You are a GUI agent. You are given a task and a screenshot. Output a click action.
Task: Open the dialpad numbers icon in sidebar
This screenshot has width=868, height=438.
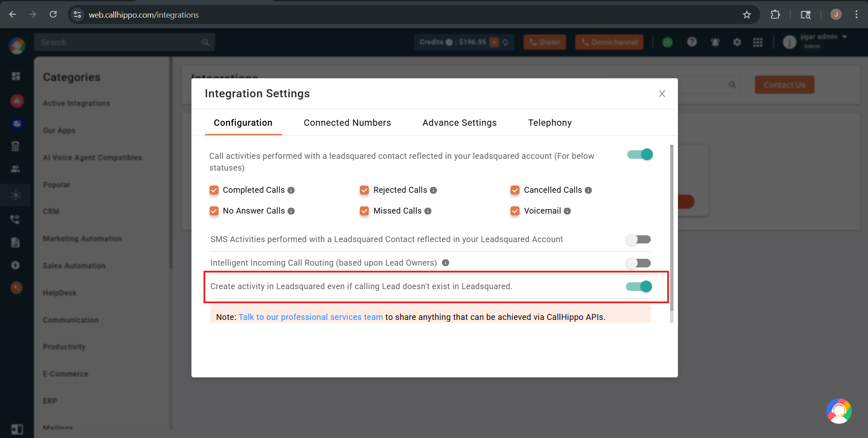[15, 146]
